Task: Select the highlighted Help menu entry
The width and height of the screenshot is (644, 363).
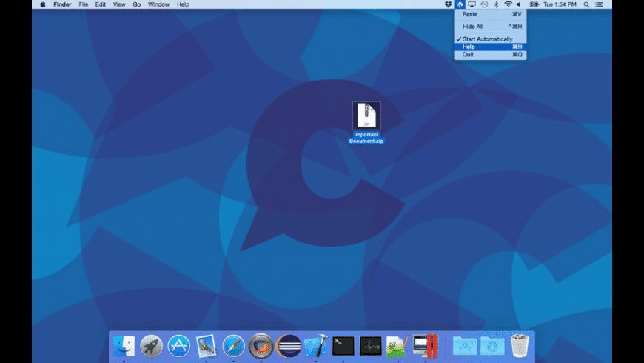Action: [490, 47]
